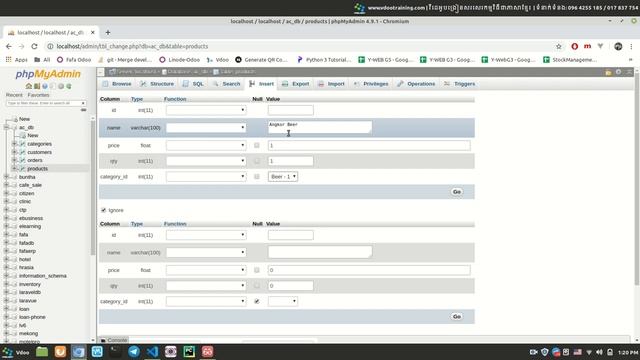Click the red 'm' extension icon
Viewport: 640px width, 360px height.
click(587, 47)
